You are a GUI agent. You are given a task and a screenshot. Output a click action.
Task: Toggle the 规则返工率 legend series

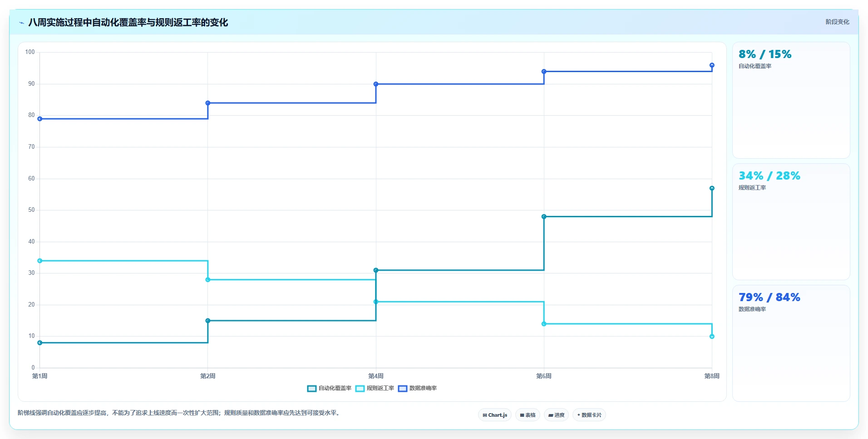pos(375,388)
